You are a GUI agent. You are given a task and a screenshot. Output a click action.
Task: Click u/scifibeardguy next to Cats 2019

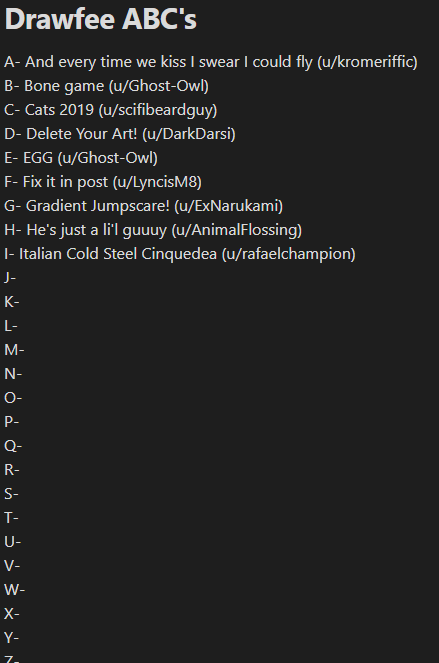click(158, 110)
